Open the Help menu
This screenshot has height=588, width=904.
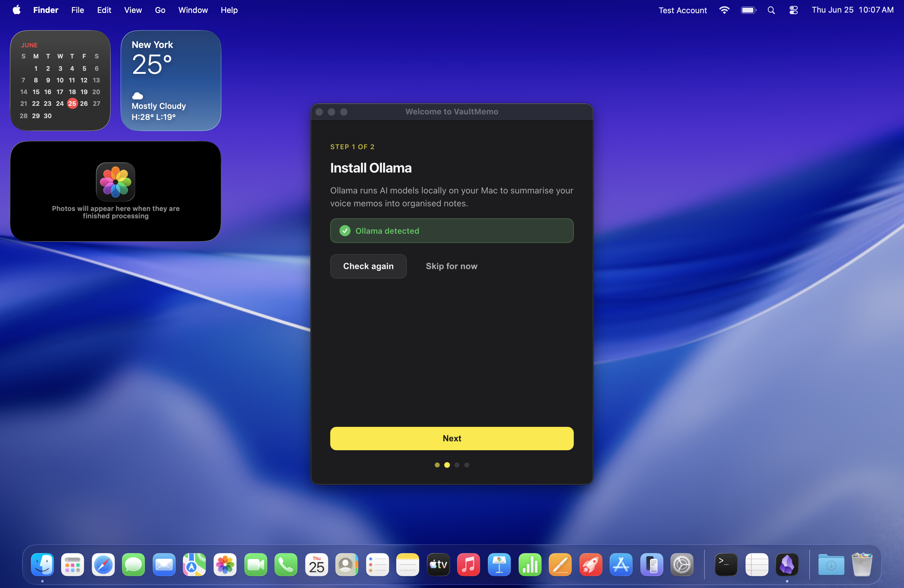[x=229, y=10]
